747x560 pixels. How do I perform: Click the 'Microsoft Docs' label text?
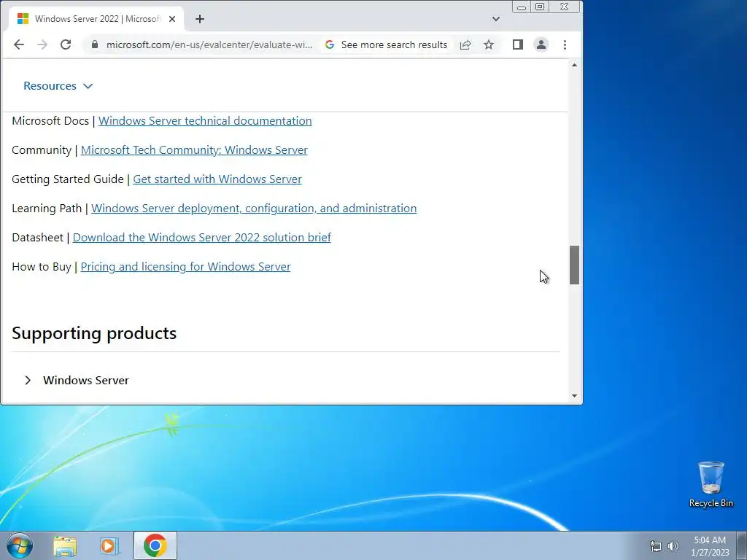click(x=50, y=121)
